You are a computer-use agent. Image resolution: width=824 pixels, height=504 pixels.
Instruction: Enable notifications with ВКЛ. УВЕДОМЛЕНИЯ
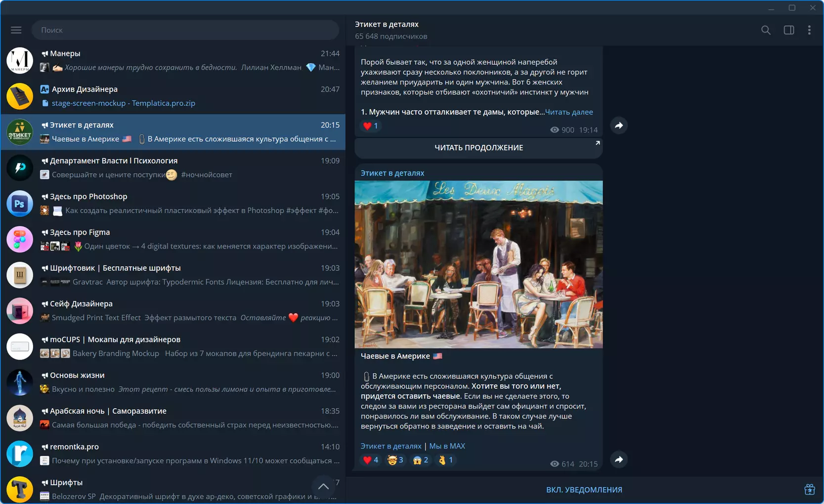(x=584, y=490)
